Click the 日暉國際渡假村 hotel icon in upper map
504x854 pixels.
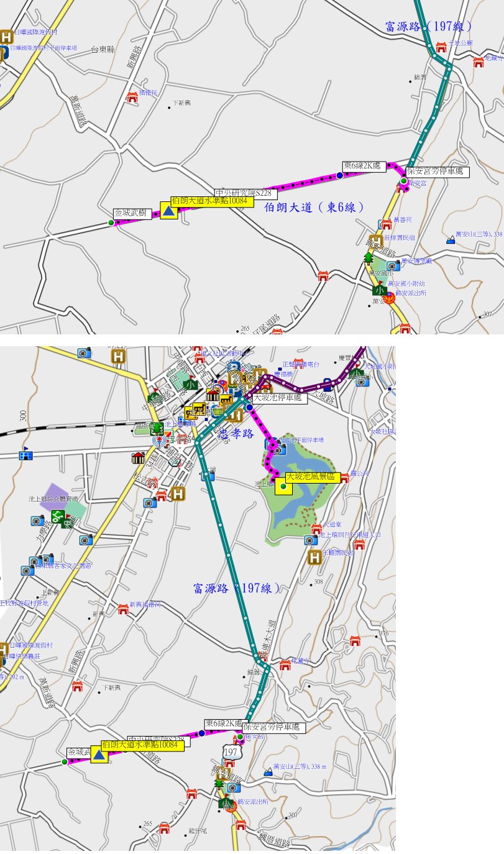(x=6, y=37)
